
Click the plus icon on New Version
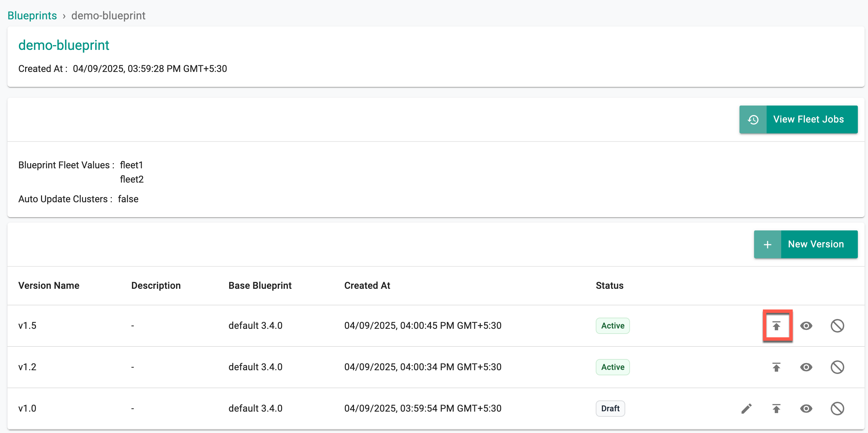[768, 244]
